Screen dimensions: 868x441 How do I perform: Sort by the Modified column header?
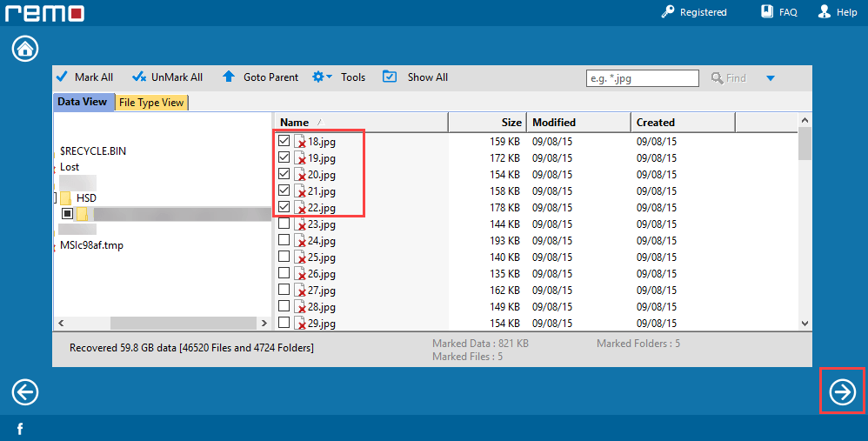click(578, 123)
